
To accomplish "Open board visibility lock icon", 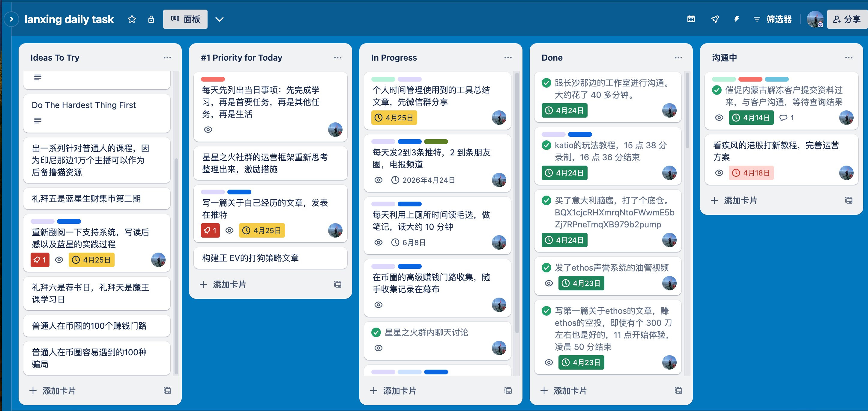I will coord(151,19).
